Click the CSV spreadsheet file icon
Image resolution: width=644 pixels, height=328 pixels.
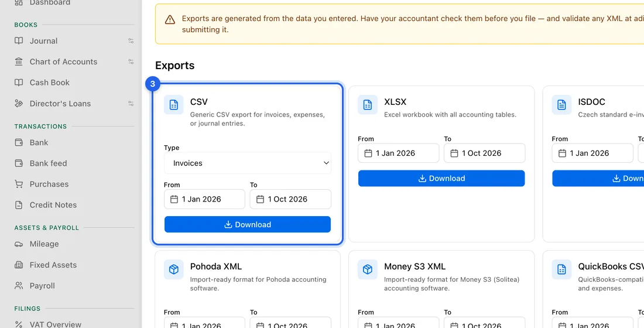174,105
